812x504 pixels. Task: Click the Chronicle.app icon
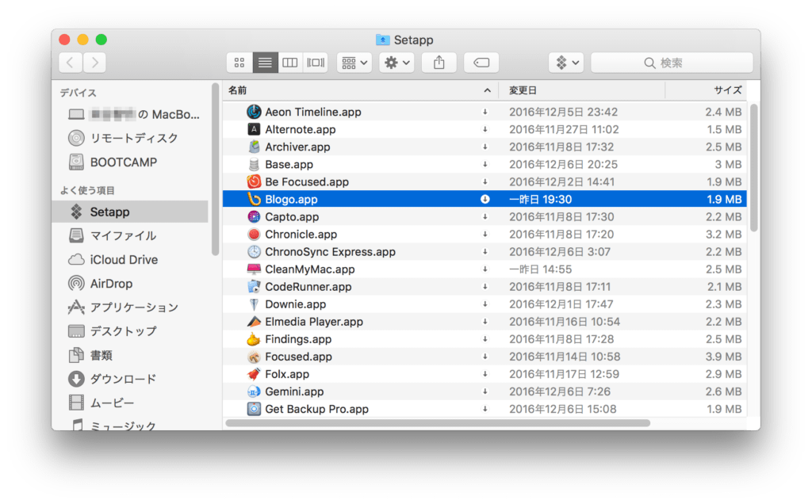coord(254,235)
